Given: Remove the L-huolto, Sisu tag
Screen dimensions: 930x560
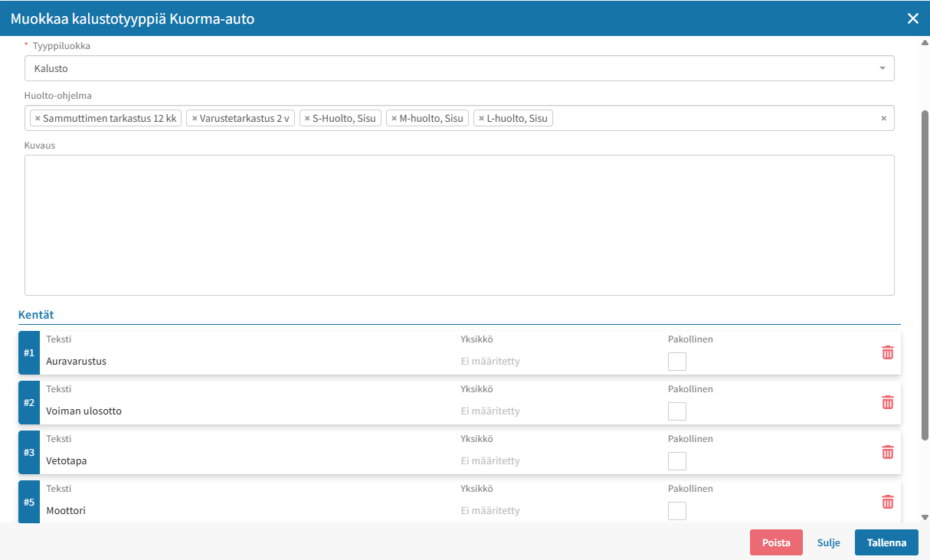Looking at the screenshot, I should click(x=482, y=118).
